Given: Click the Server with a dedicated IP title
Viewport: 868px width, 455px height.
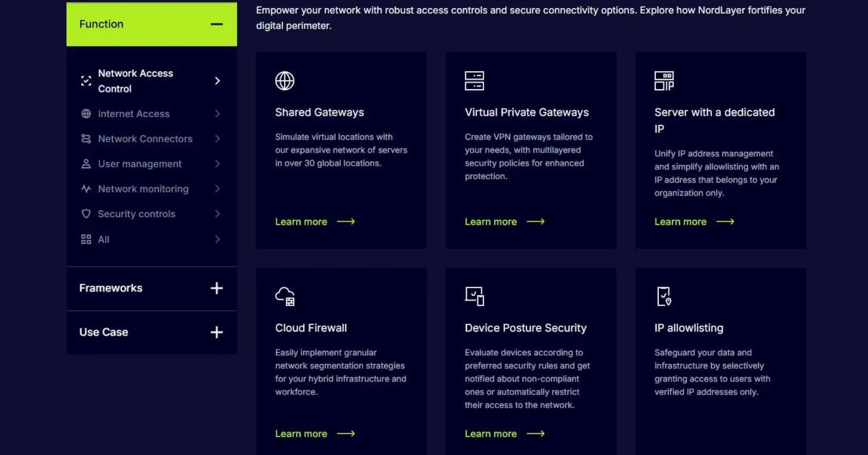Looking at the screenshot, I should coord(714,120).
